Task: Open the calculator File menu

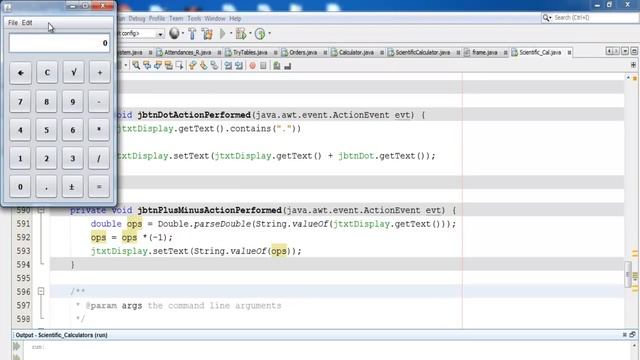Action: [x=13, y=23]
